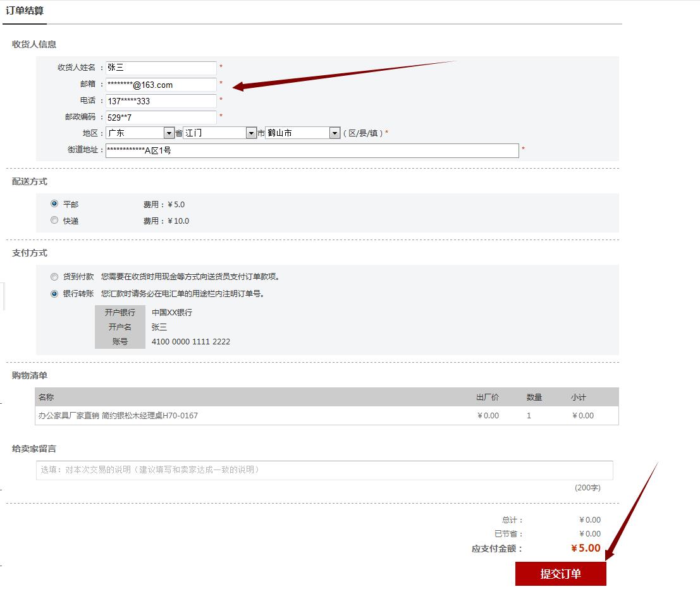Focus the 邮箱 email input field
The image size is (700, 594).
[x=161, y=85]
